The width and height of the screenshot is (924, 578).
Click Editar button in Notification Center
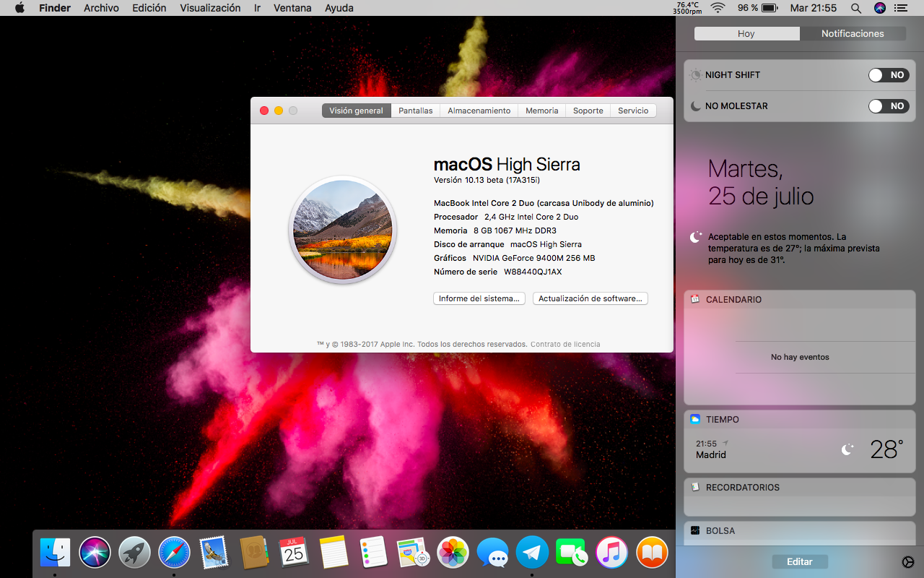(800, 562)
